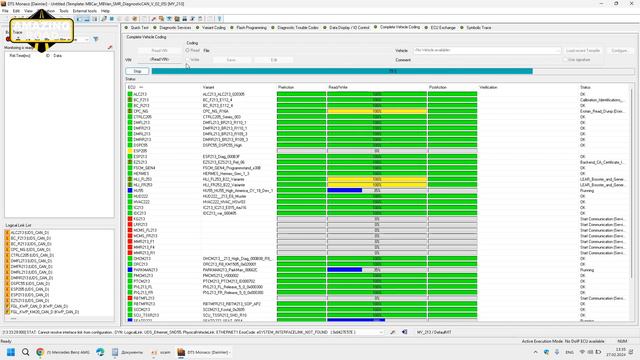Click the DTS Monaco title bar app icon
The image size is (640, 360).
pos(4,4)
